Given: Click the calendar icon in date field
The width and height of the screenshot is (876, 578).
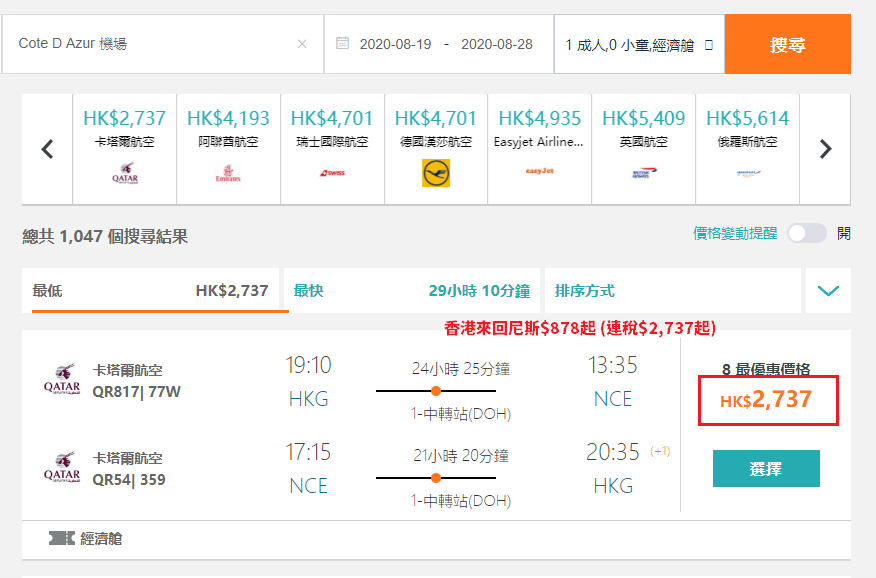Looking at the screenshot, I should [x=342, y=43].
